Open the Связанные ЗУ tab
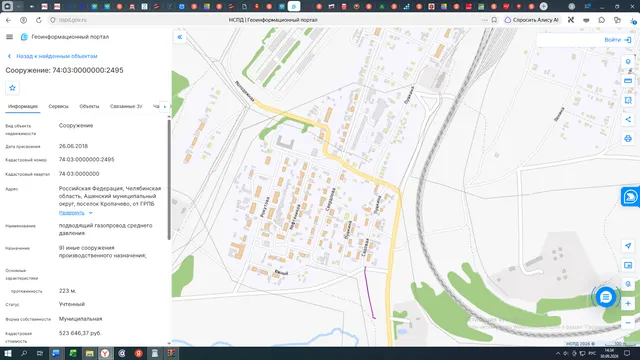The width and height of the screenshot is (640, 360). (126, 106)
